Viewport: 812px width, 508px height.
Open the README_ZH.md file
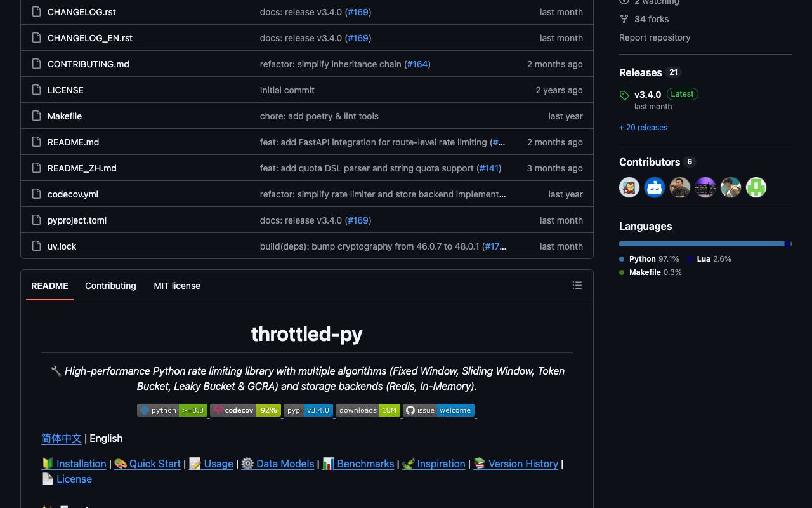82,168
